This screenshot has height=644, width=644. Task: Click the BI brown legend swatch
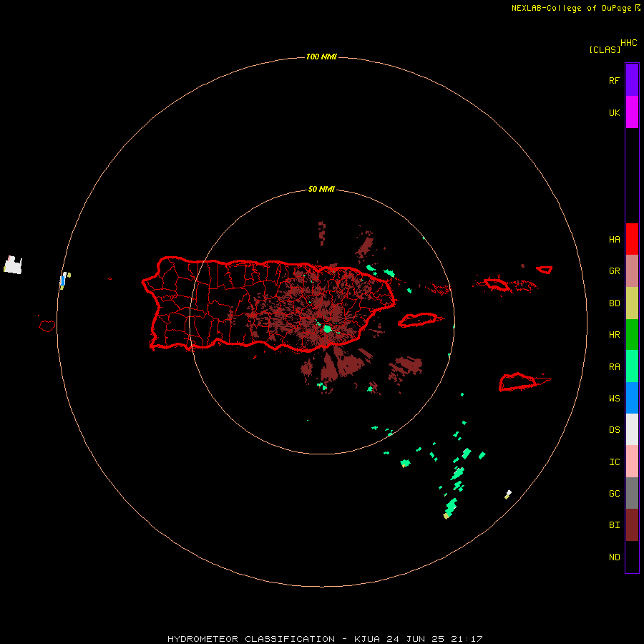[632, 525]
